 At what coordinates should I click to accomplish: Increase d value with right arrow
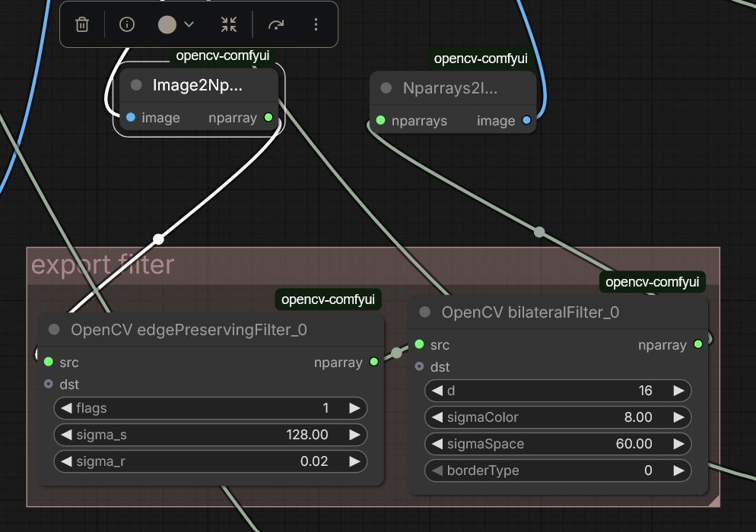(x=679, y=391)
